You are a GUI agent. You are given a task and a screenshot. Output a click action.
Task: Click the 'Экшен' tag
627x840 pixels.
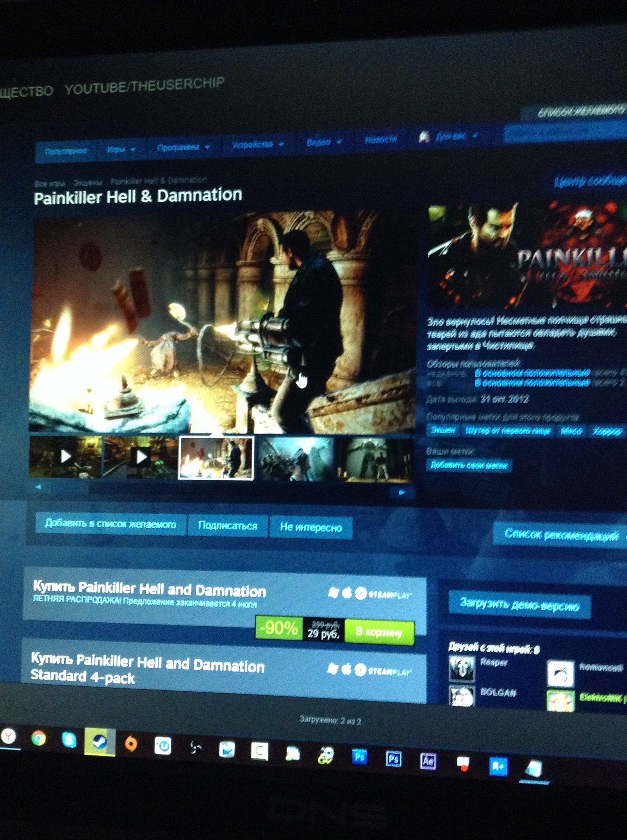pos(443,430)
